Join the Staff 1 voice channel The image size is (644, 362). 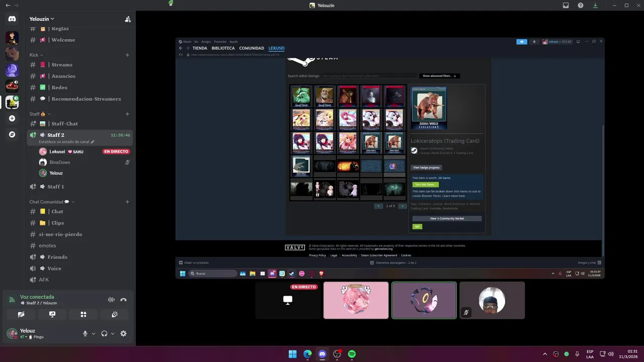pyautogui.click(x=80, y=187)
